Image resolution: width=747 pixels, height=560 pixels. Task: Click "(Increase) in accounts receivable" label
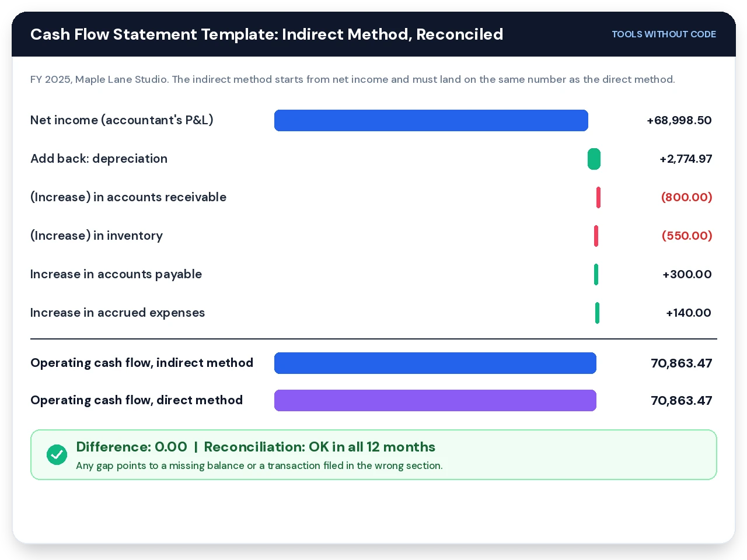click(128, 197)
